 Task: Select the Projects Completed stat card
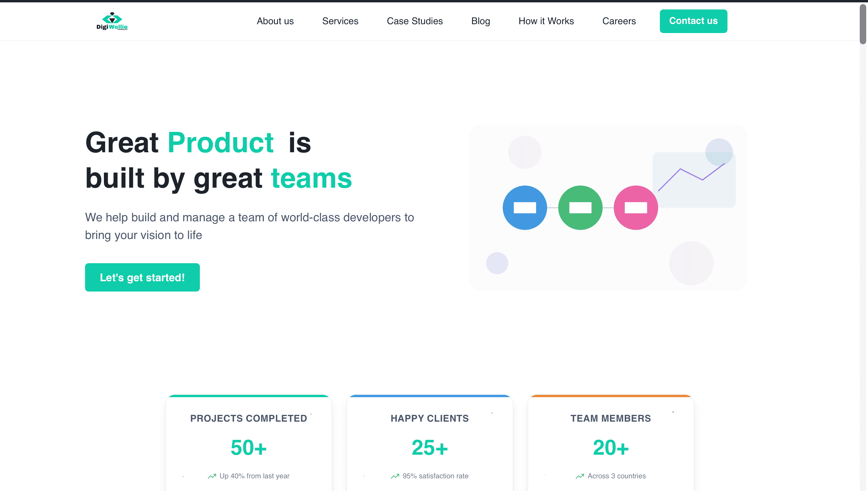coord(249,442)
